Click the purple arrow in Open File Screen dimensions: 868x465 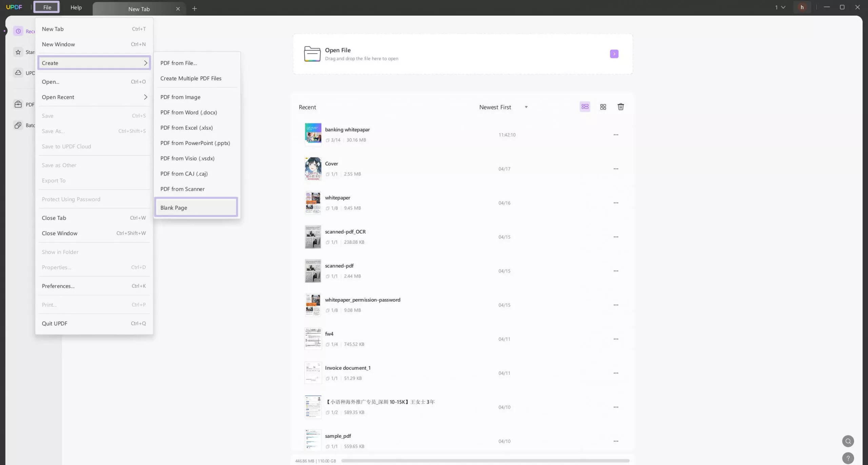tap(614, 54)
